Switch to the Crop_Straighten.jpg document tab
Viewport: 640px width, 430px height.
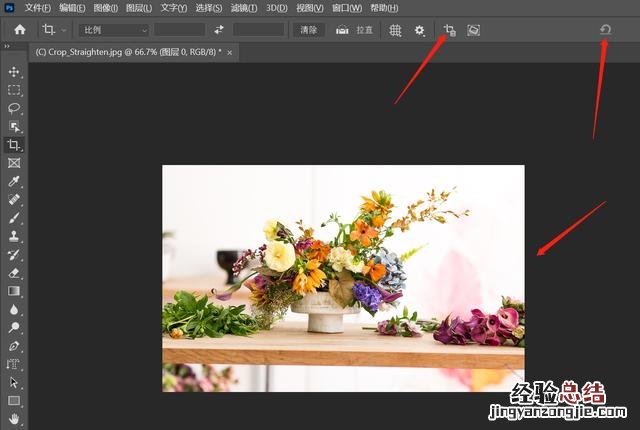pyautogui.click(x=127, y=51)
